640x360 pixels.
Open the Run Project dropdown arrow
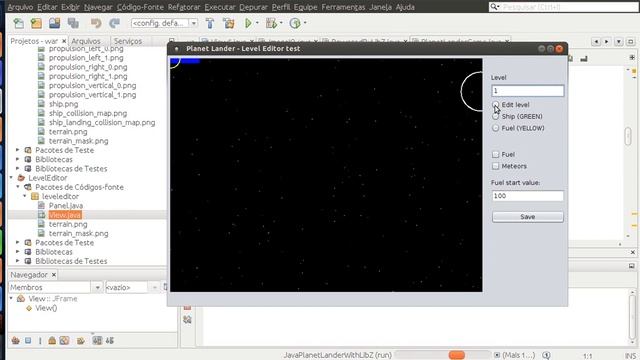[257, 23]
